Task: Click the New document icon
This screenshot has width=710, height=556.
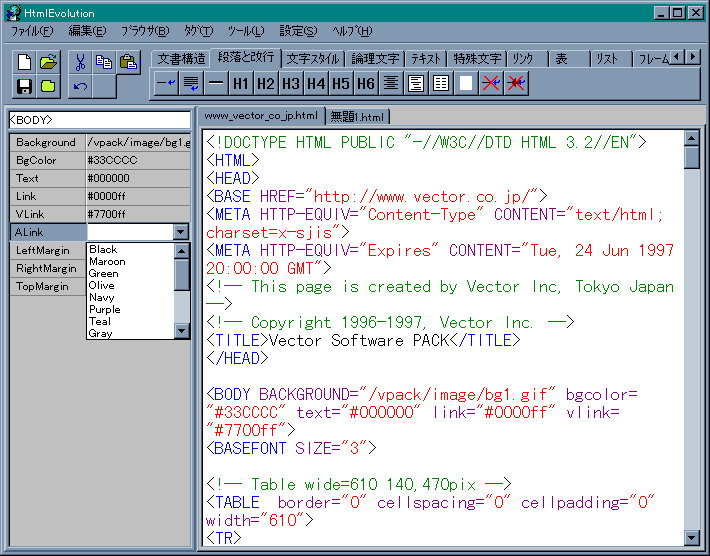Action: [x=24, y=62]
